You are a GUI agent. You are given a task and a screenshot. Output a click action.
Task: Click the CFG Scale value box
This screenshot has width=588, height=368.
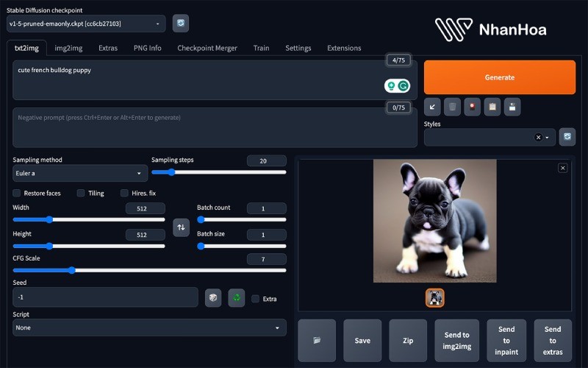(x=267, y=259)
